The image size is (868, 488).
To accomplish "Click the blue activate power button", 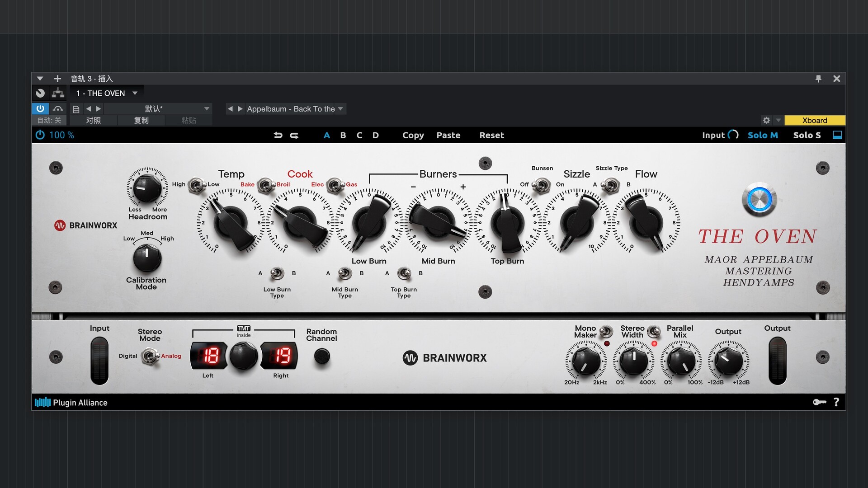I will click(x=40, y=108).
